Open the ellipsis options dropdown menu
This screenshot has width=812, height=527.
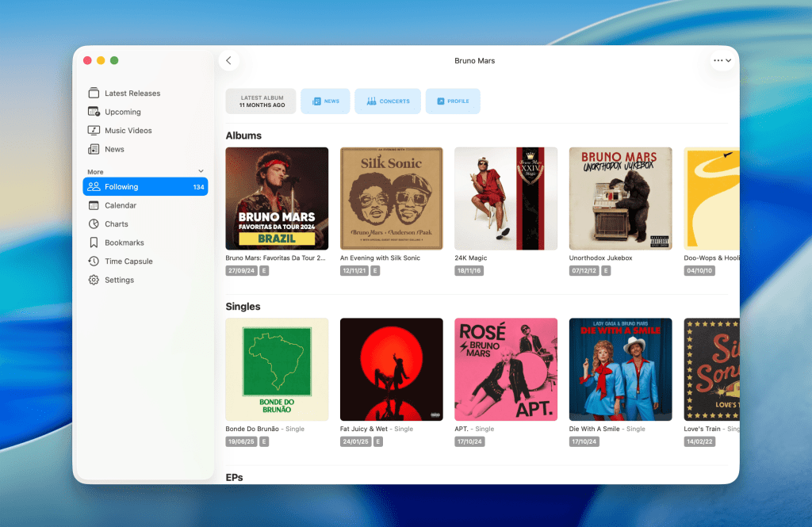coord(722,61)
